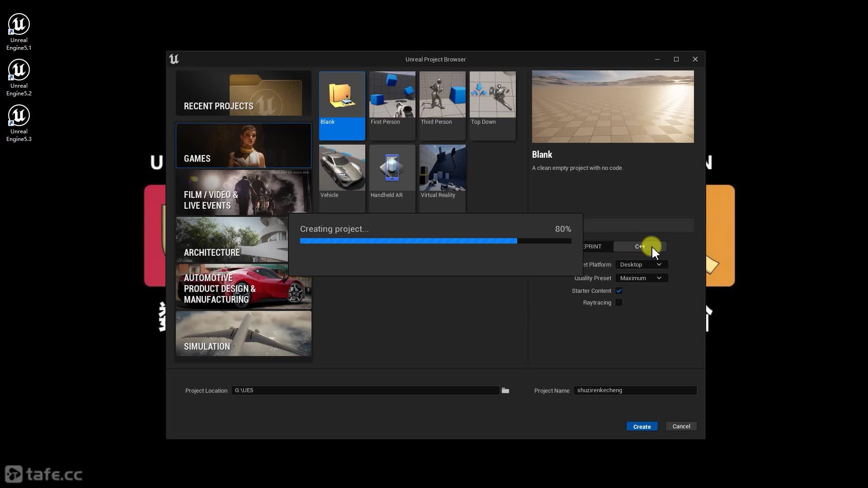Click the Creating project progress bar
The image size is (868, 488).
point(436,241)
